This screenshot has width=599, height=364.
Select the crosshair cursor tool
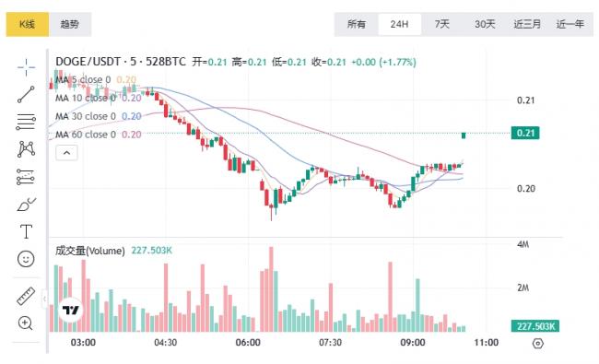(26, 67)
